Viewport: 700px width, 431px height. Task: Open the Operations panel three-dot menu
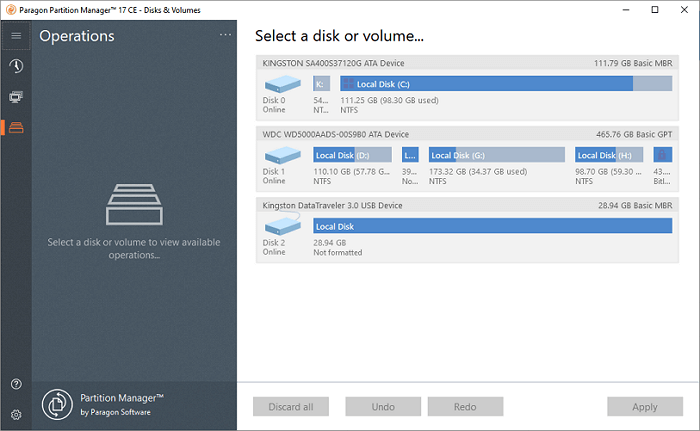point(225,36)
